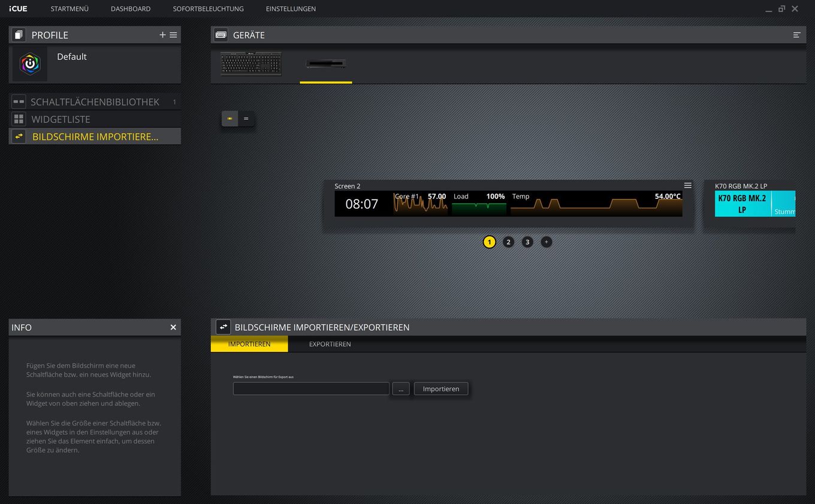
Task: Click the iCUE logo
Action: [x=18, y=8]
